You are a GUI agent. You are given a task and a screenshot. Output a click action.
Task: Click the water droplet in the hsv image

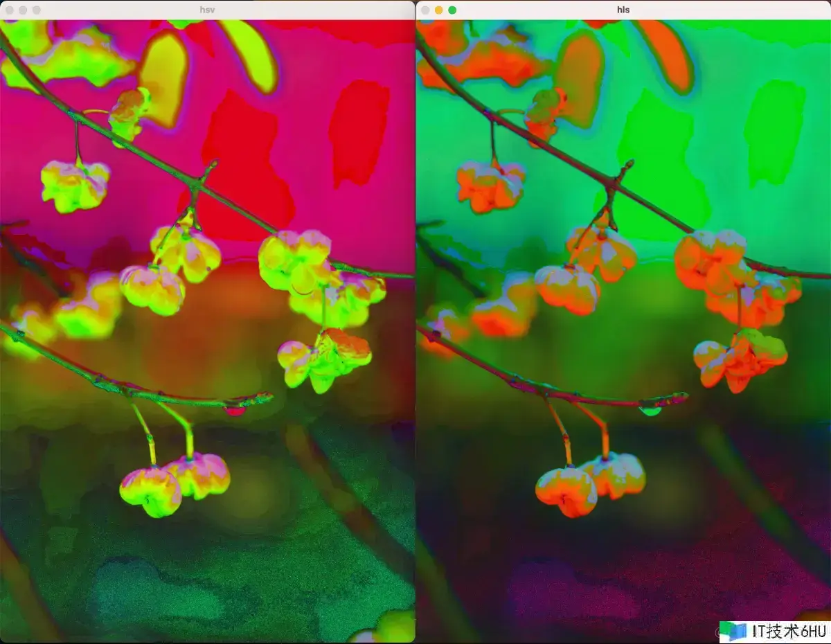coord(235,411)
